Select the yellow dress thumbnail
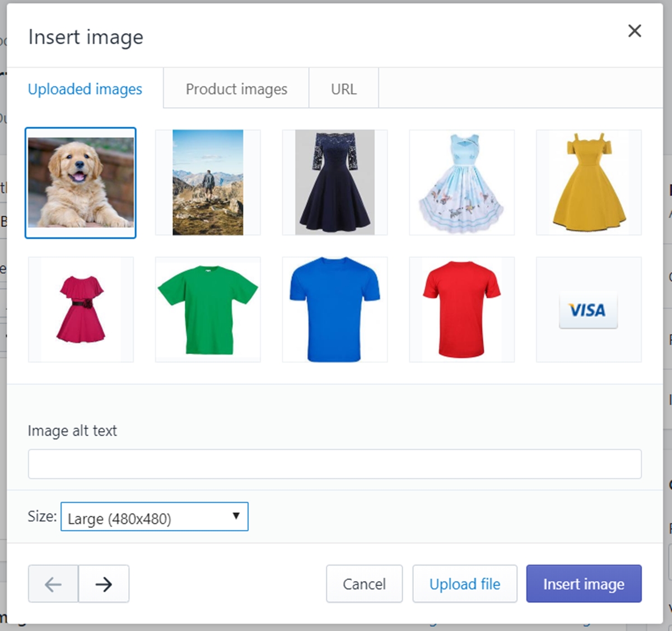672x631 pixels. tap(589, 183)
